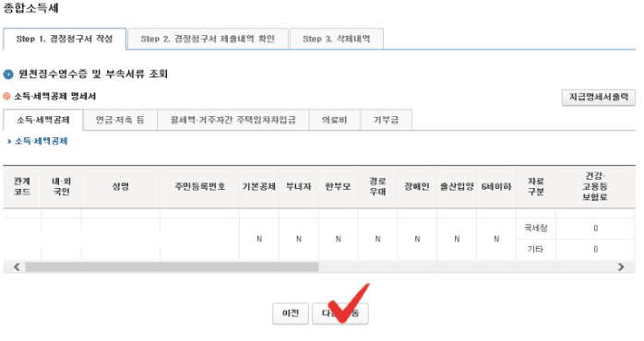Screen dimensions: 644x341
Task: Click the blue 소득·세액공제 heading link
Action: (41, 141)
